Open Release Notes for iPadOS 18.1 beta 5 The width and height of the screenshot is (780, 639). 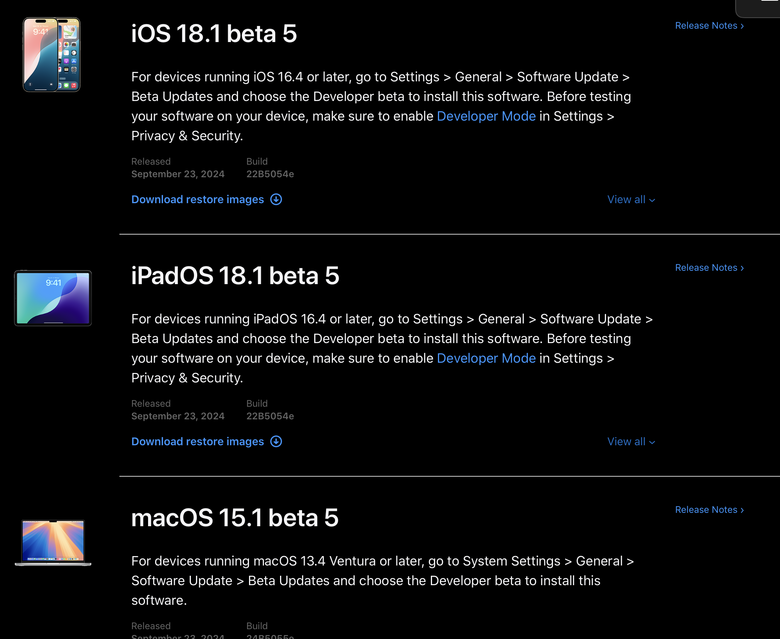(x=709, y=268)
